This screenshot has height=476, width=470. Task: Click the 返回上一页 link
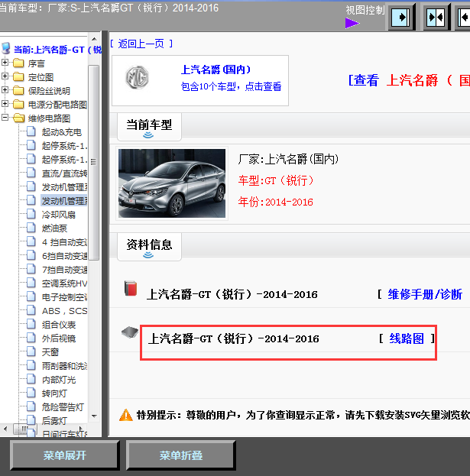[x=141, y=44]
